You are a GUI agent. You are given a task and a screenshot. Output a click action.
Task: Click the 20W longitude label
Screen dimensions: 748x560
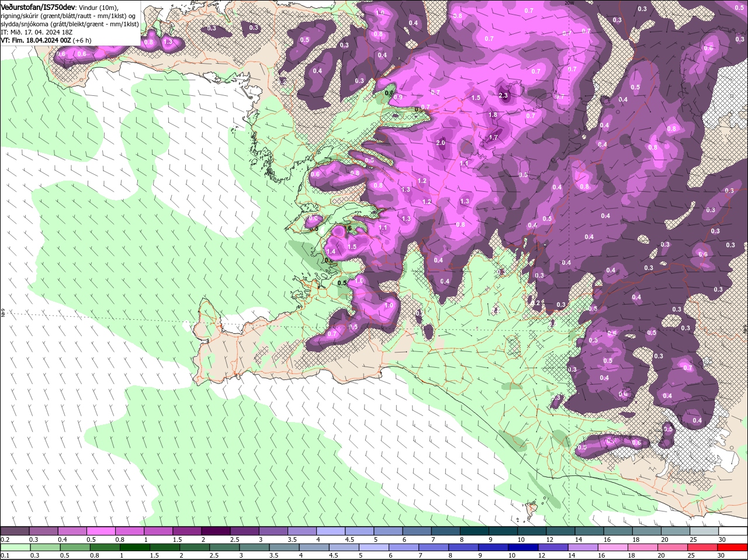click(x=569, y=3)
